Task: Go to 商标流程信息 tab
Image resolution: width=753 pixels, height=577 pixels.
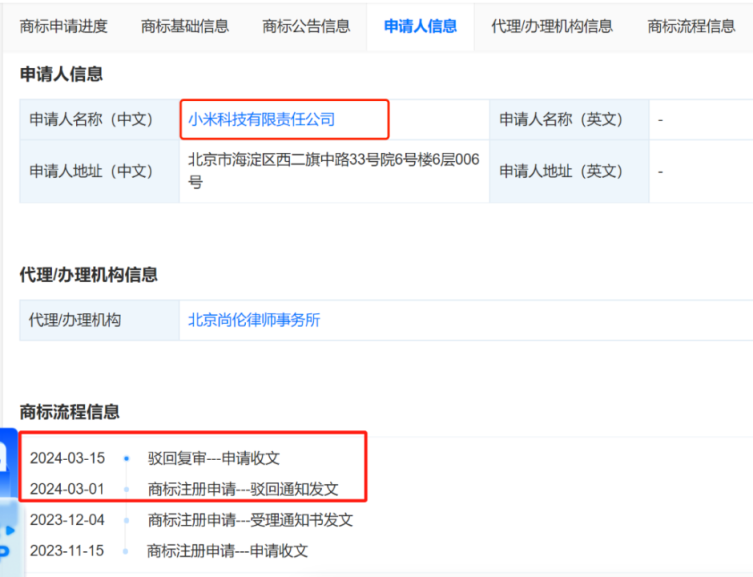Action: click(691, 26)
